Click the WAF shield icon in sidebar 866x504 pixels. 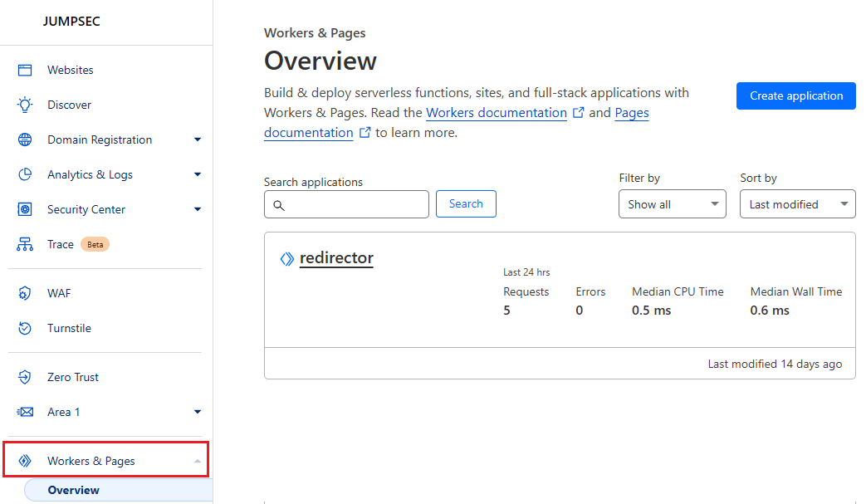(x=25, y=294)
